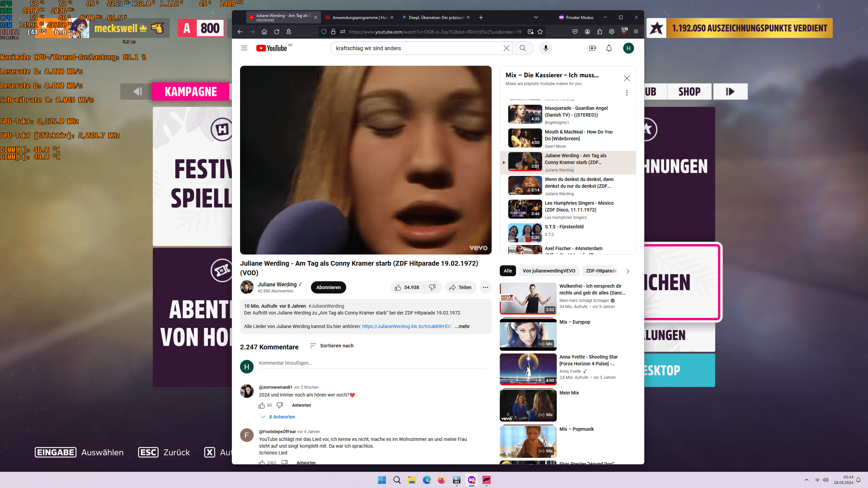The height and width of the screenshot is (488, 868).
Task: Click the Abonnieren button
Action: tap(328, 287)
